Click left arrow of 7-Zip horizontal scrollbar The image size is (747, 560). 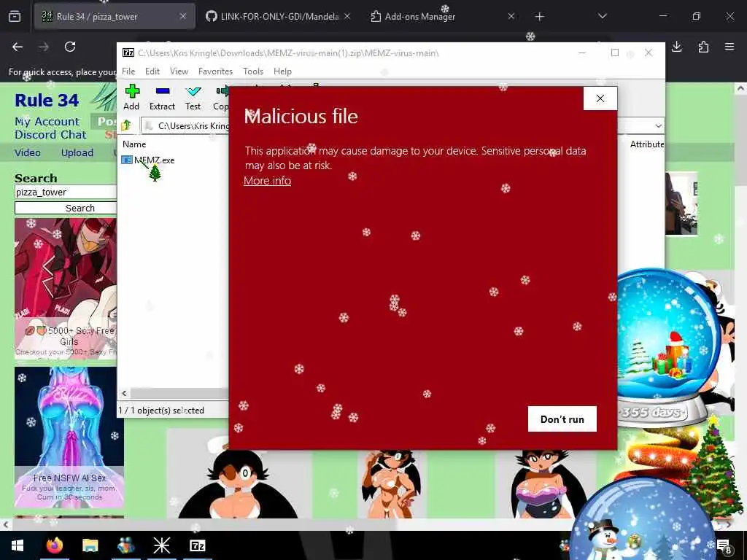pos(124,393)
